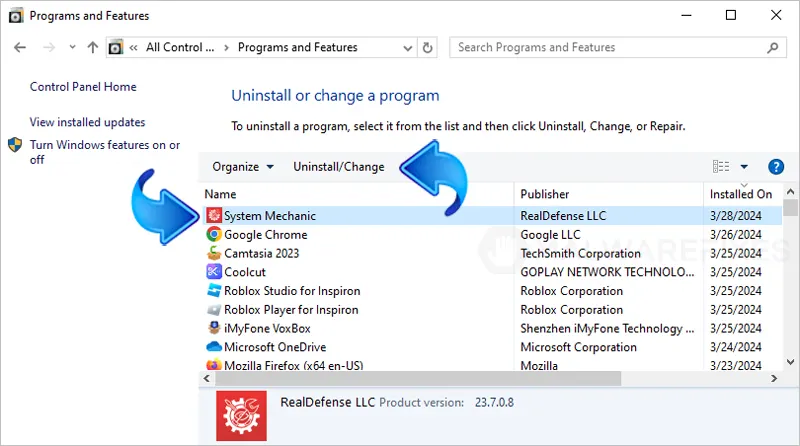Select the Coolcut row name
Viewport: 800px width, 446px height.
245,272
